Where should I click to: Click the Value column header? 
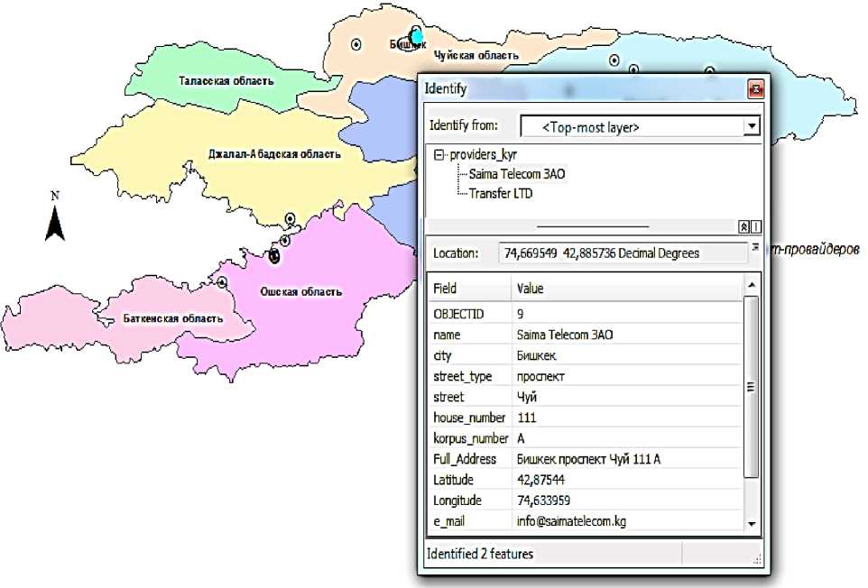(628, 289)
